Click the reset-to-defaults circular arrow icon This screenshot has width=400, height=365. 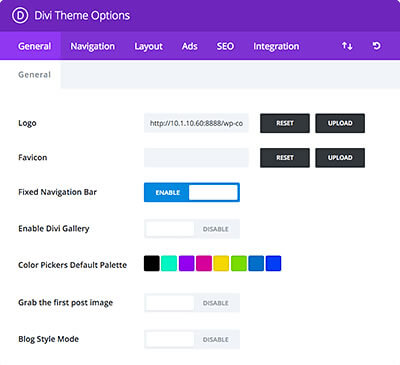(376, 46)
